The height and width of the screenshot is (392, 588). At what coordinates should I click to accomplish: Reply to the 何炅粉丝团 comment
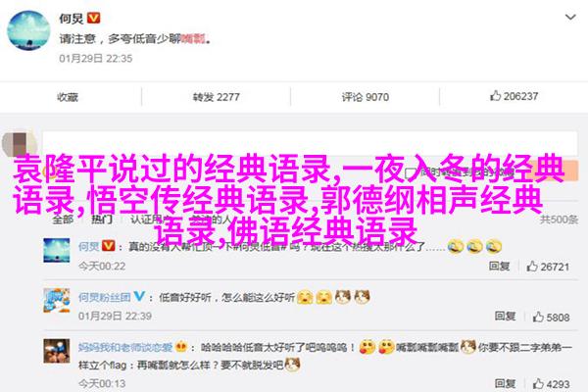click(505, 317)
